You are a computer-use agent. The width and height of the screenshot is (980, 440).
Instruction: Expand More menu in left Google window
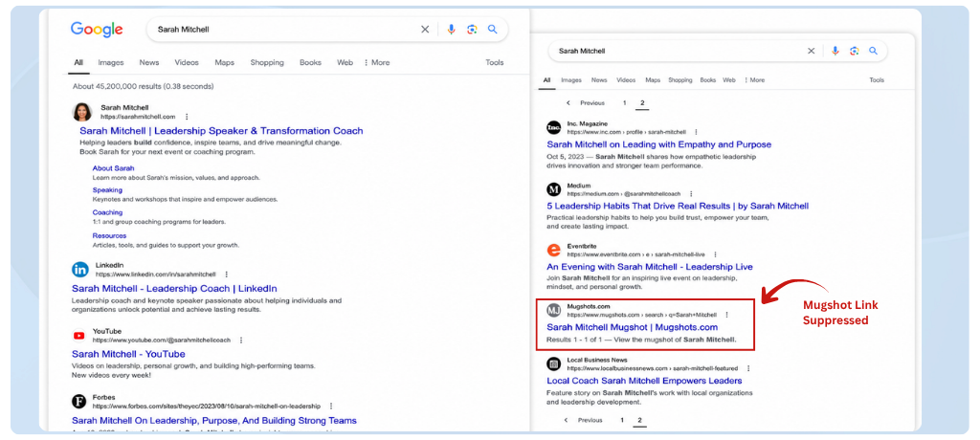pos(377,62)
